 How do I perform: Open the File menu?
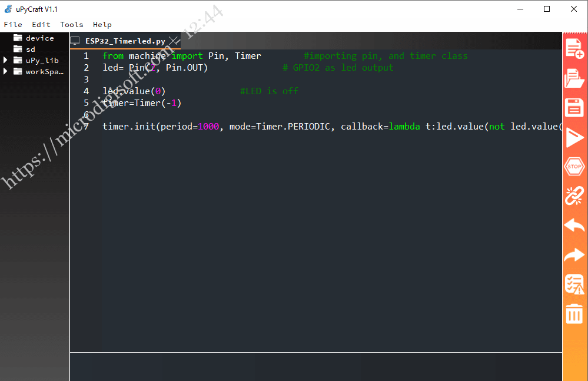(13, 24)
